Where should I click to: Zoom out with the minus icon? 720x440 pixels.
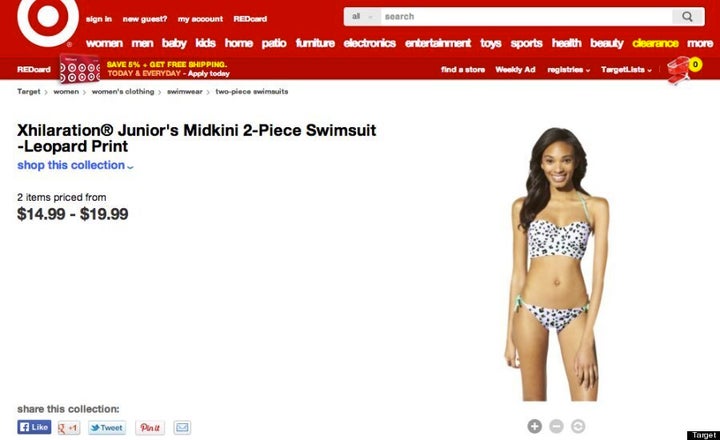(556, 426)
